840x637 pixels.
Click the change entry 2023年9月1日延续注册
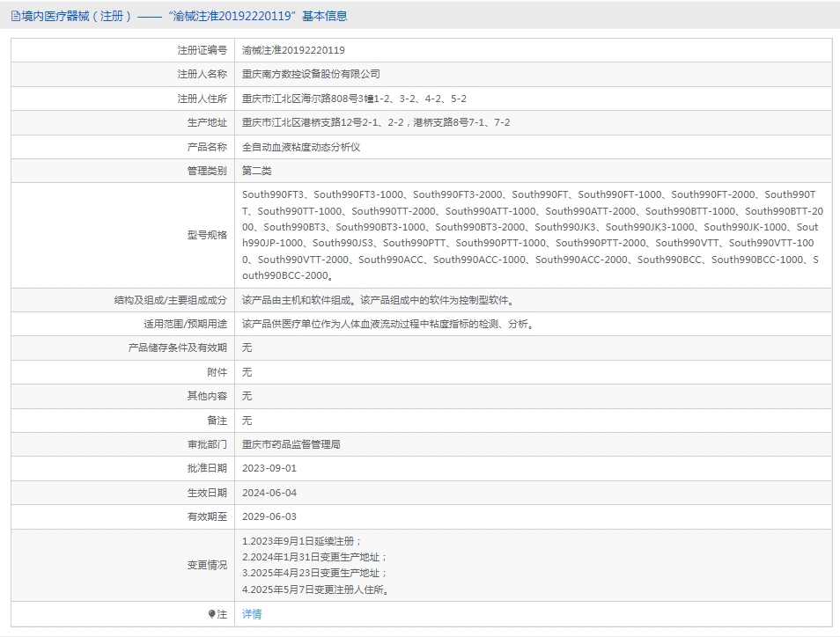(x=302, y=541)
